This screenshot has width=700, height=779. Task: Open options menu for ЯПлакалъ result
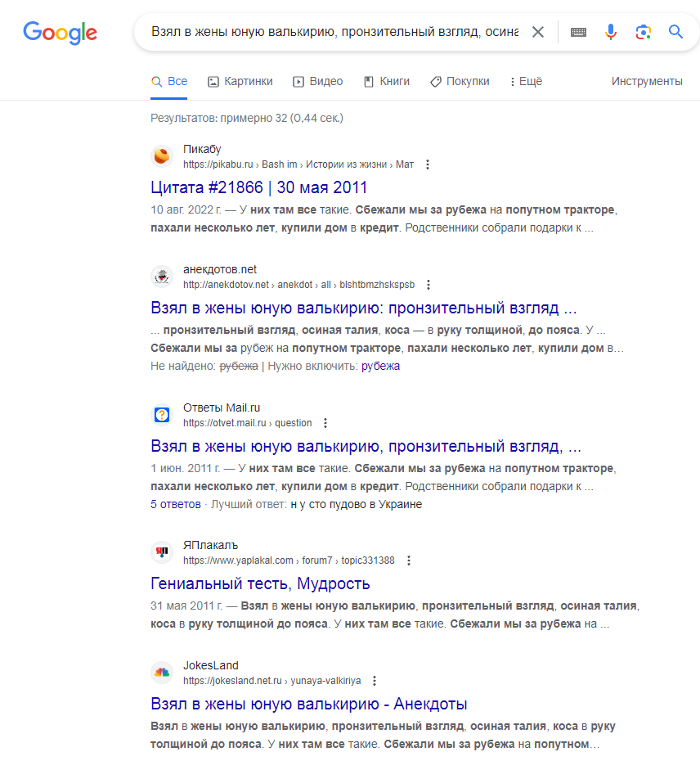408,561
